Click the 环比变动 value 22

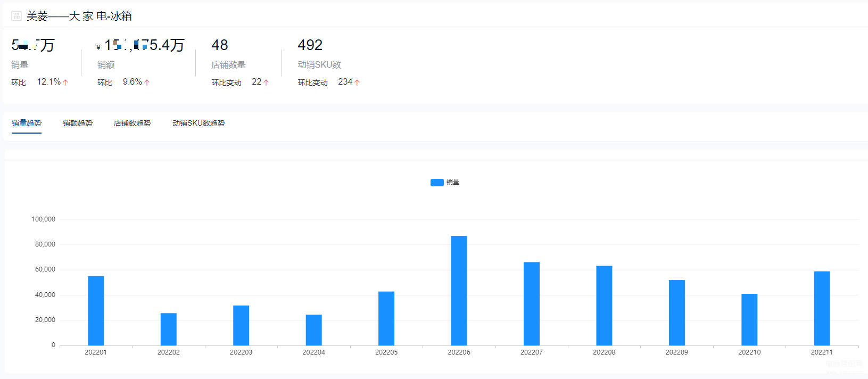[x=257, y=82]
